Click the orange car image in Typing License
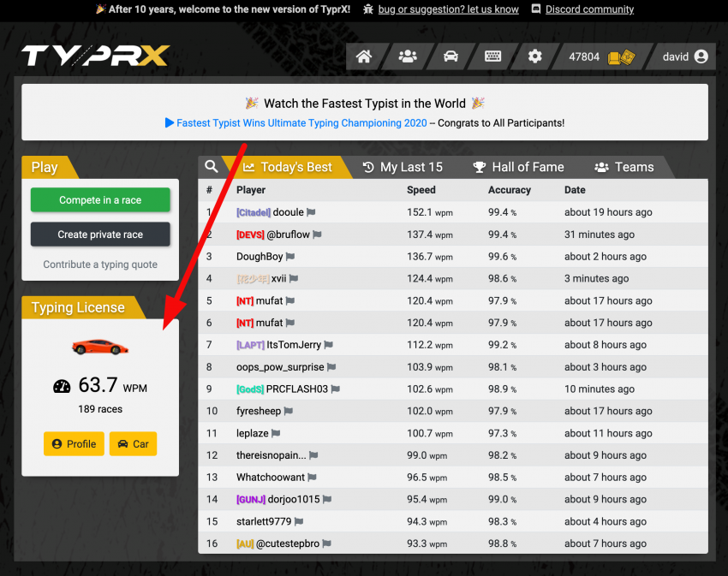The width and height of the screenshot is (728, 576). pos(100,347)
